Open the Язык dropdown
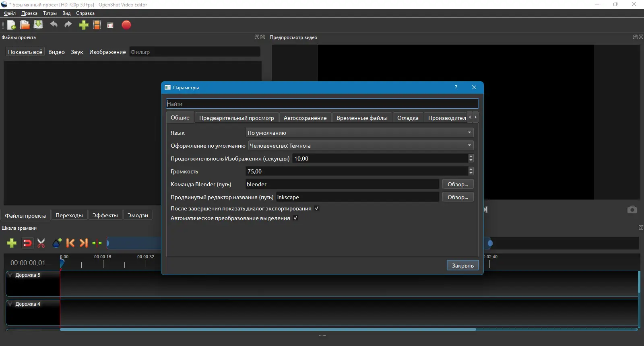The width and height of the screenshot is (644, 346). pyautogui.click(x=359, y=133)
